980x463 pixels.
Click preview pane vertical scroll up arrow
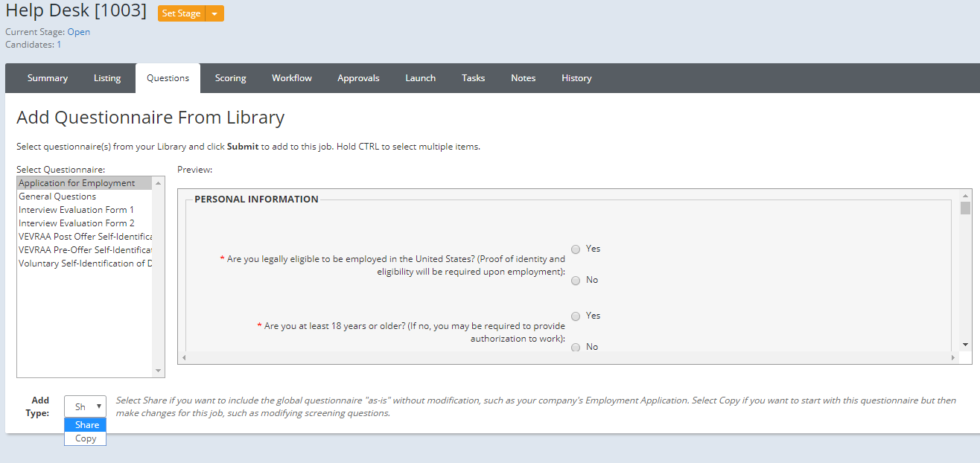pyautogui.click(x=966, y=195)
